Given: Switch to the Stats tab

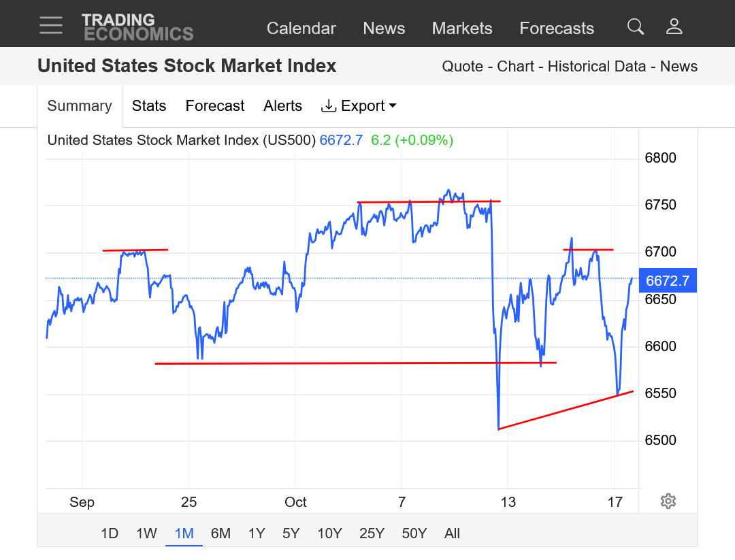Looking at the screenshot, I should coord(149,106).
